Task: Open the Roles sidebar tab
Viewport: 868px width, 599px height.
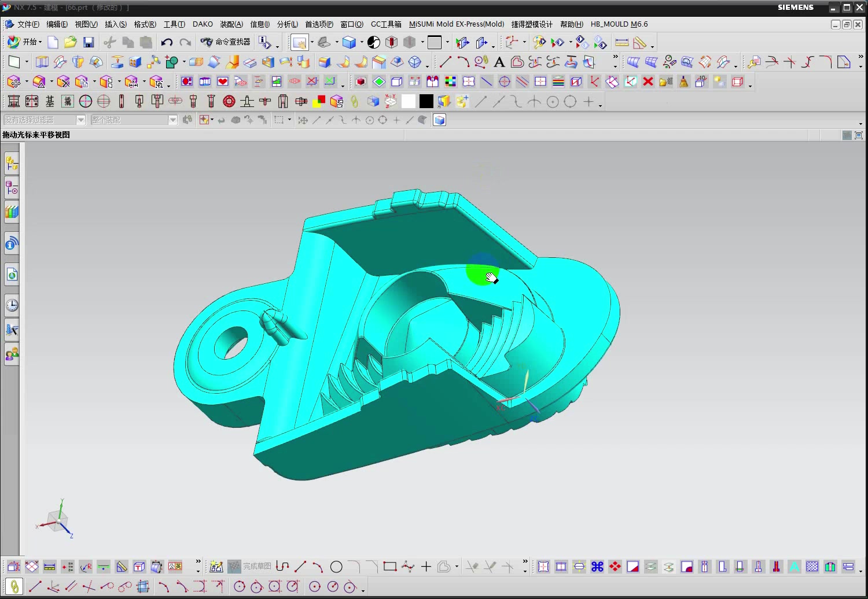Action: click(x=12, y=353)
